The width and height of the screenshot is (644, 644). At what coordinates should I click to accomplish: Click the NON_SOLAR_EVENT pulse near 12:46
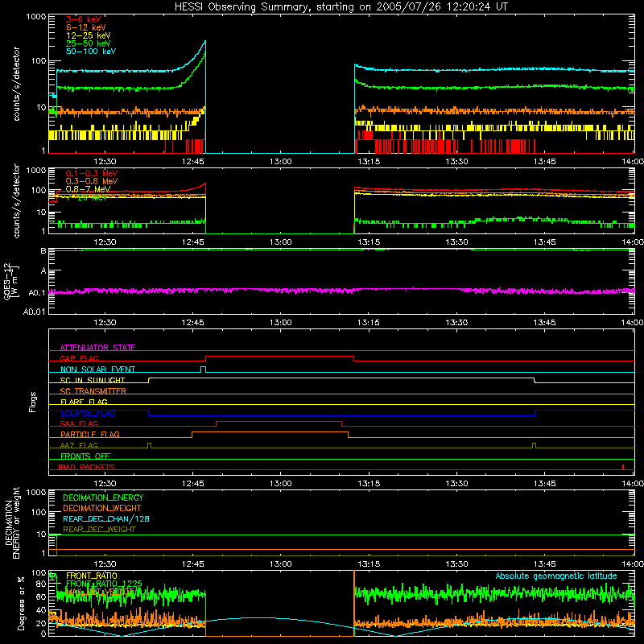[x=203, y=369]
